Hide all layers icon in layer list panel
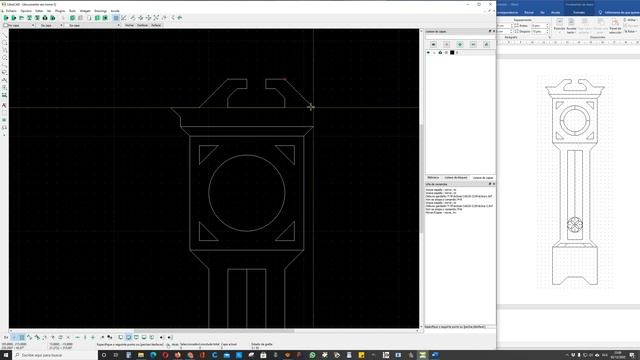640x360 pixels. point(447,44)
